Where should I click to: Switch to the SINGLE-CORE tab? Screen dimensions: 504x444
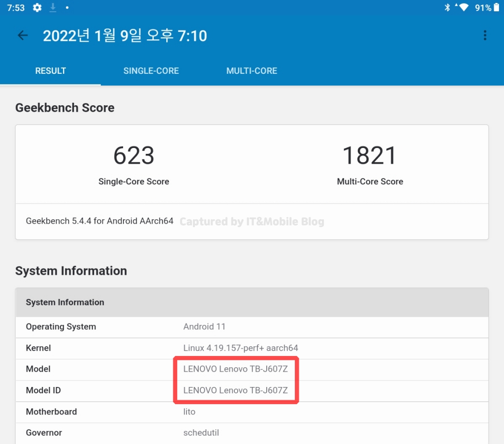pos(151,71)
